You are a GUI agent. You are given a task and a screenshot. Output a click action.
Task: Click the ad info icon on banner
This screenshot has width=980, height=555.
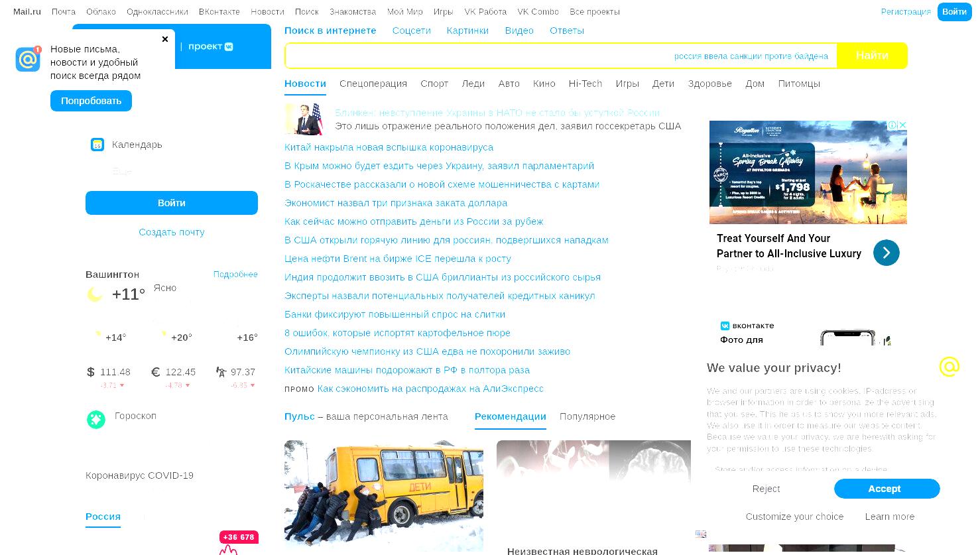892,125
